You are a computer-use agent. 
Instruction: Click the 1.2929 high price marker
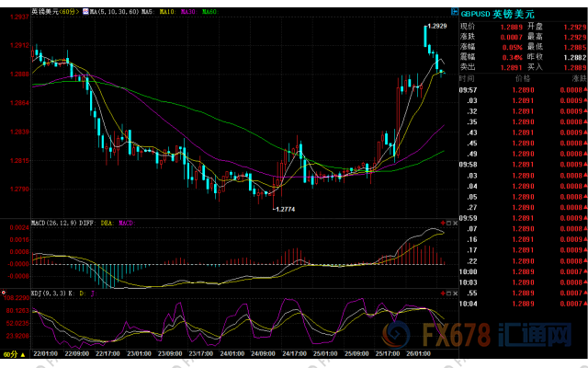(x=437, y=27)
